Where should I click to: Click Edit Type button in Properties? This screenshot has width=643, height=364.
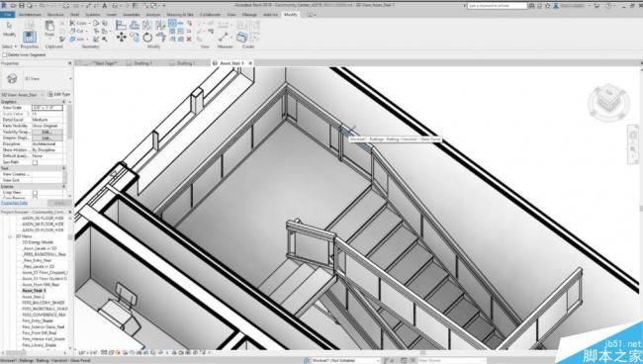point(59,94)
